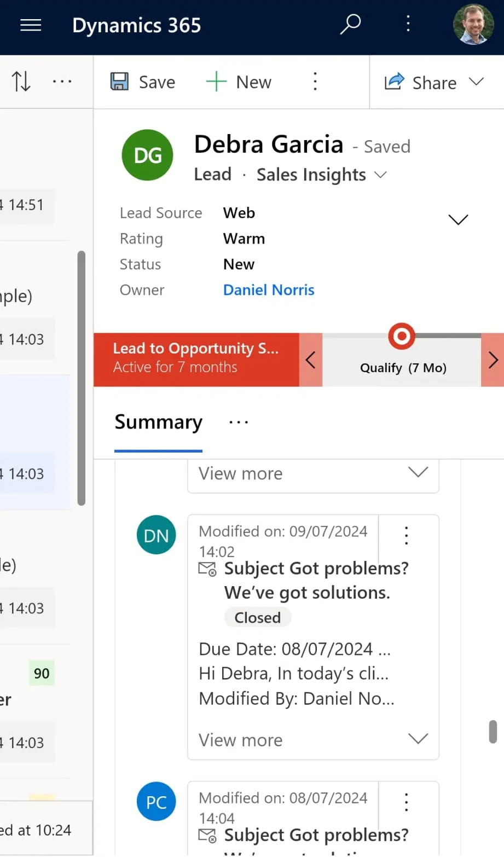Click Lead to Opportunity process name
Image resolution: width=504 pixels, height=857 pixels.
coord(196,349)
